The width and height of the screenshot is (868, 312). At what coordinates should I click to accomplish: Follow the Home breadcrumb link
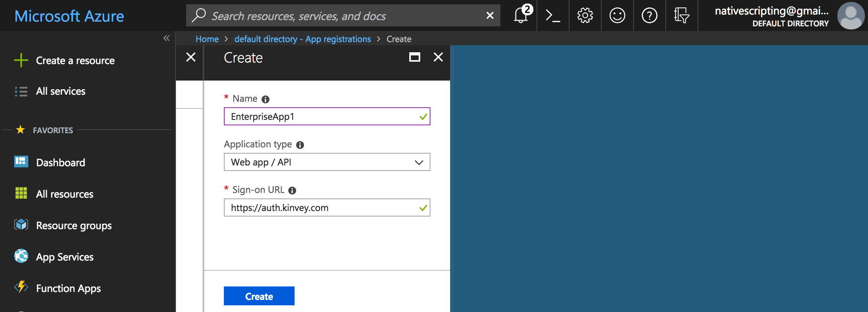click(207, 39)
